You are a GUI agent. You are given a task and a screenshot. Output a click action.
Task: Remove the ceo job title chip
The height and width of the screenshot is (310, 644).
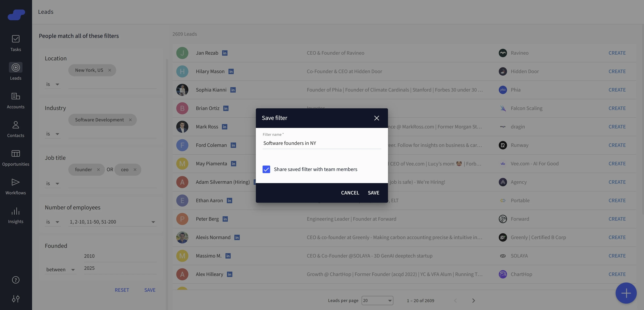click(135, 170)
